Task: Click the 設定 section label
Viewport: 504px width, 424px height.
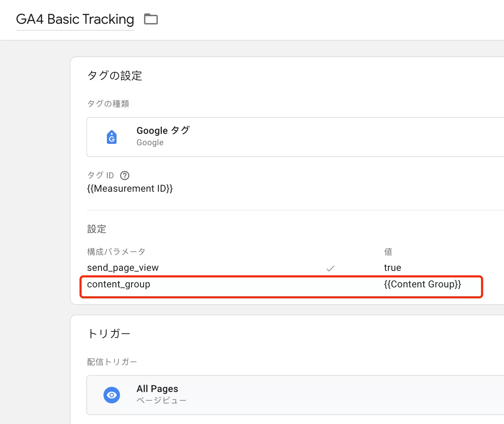Action: pos(97,229)
